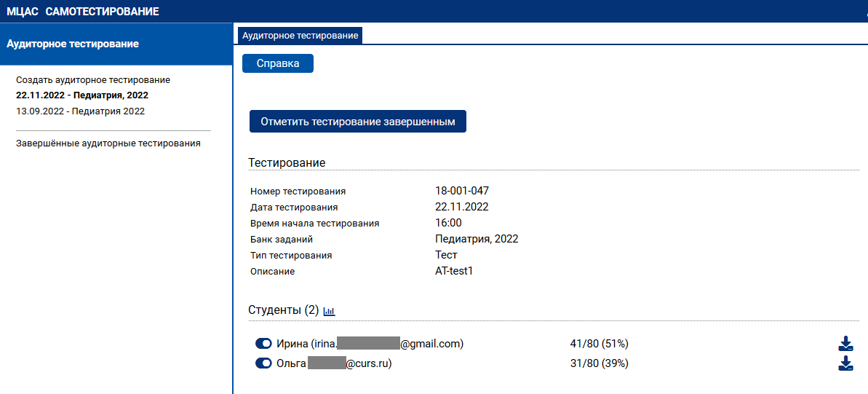This screenshot has width=868, height=394.
Task: Click the МЦАС САМОТЕСТИРОВАНИЕ header title
Action: [x=83, y=12]
